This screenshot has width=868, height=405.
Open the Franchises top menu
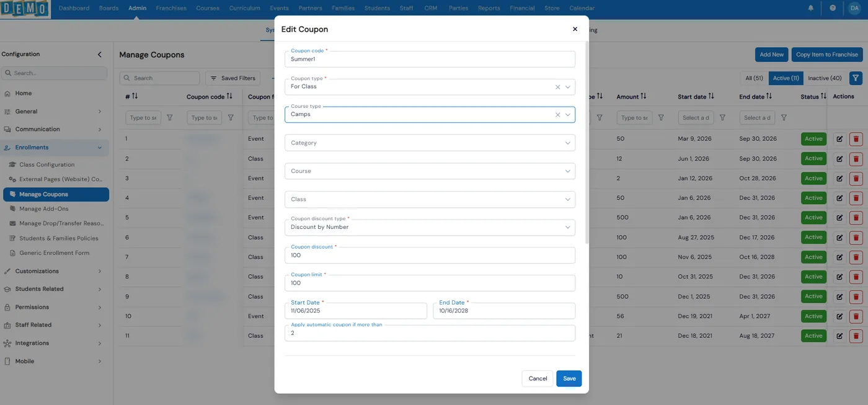[171, 8]
